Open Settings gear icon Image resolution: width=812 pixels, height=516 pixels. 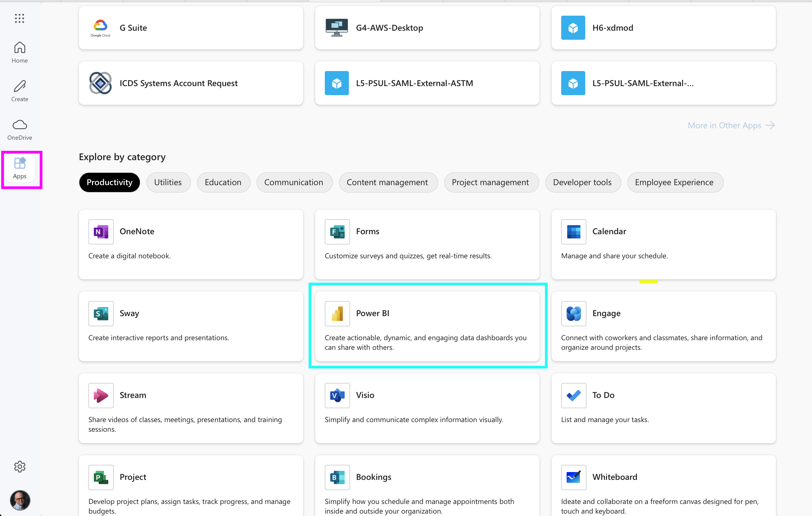click(20, 466)
